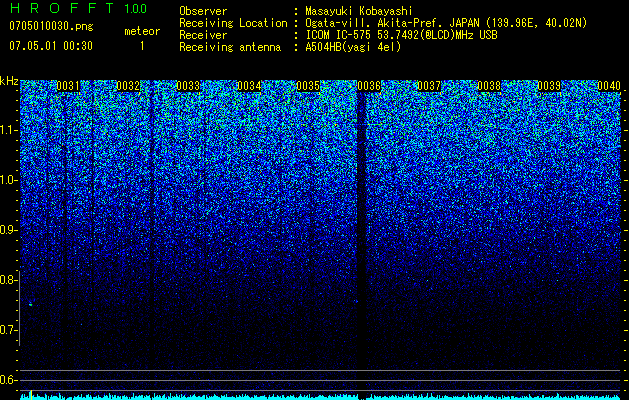Image resolution: width=629 pixels, height=400 pixels.
Task: Click the version number 1.0.0
Action: click(135, 8)
